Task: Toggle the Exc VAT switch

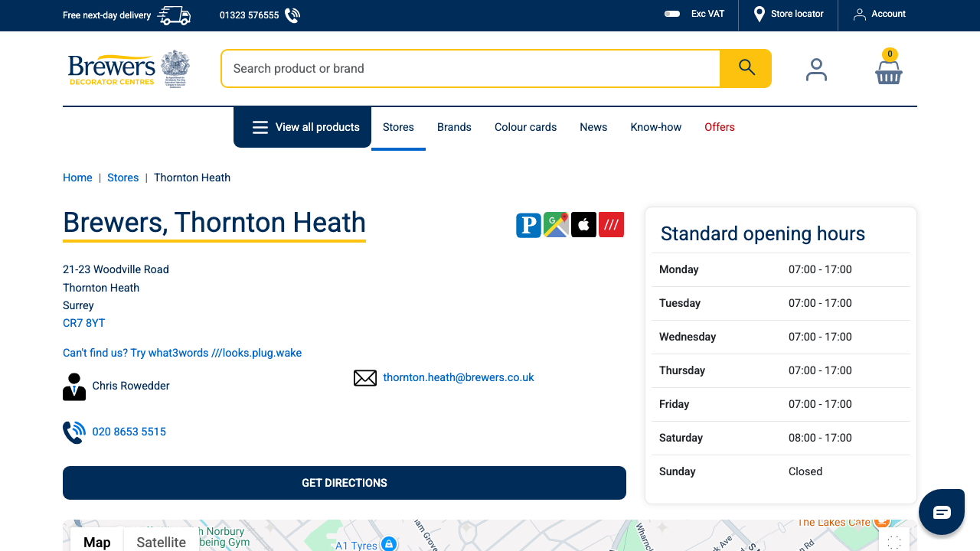Action: pyautogui.click(x=672, y=14)
